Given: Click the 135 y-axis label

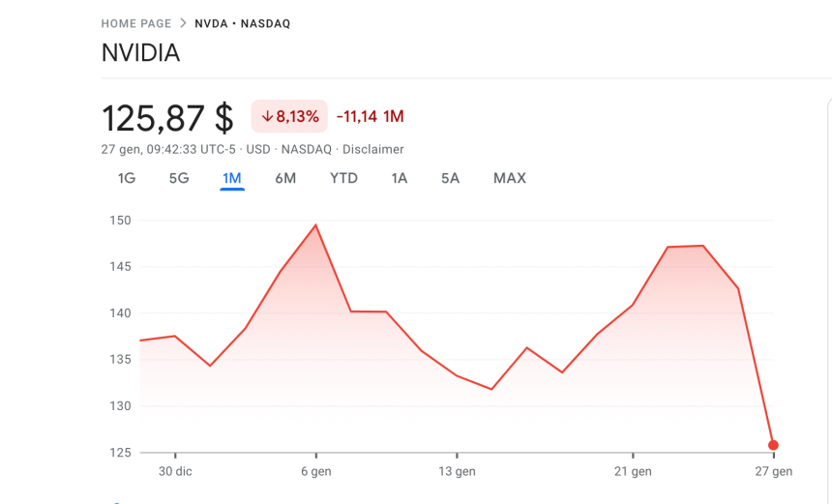Looking at the screenshot, I should tap(121, 359).
